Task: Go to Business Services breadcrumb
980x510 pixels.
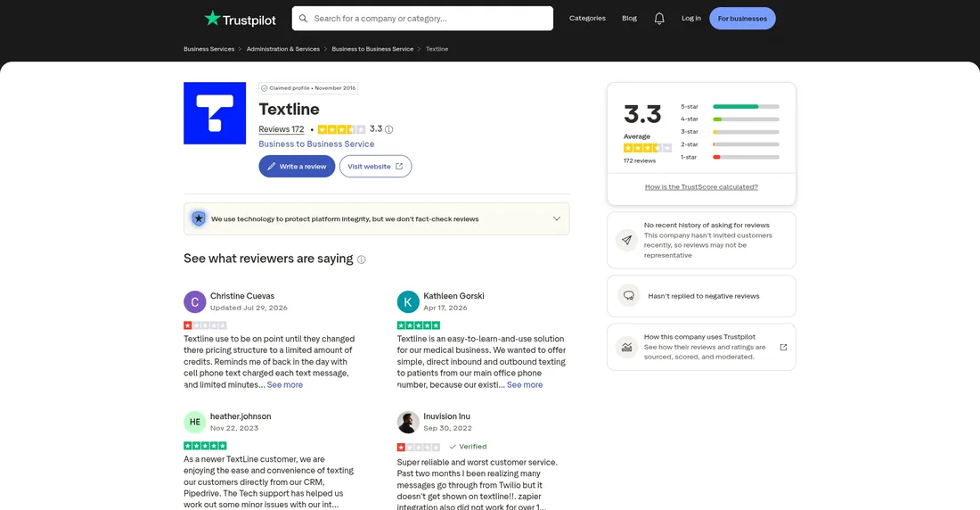Action: click(208, 49)
